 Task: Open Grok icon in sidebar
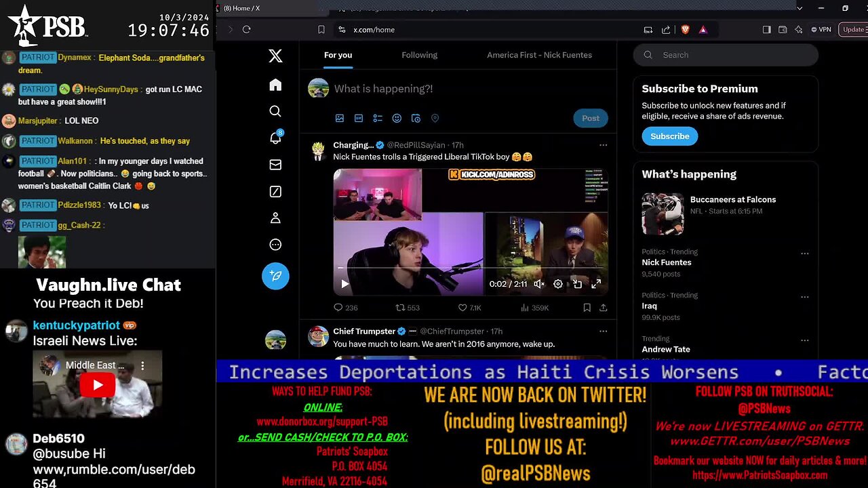pos(275,192)
